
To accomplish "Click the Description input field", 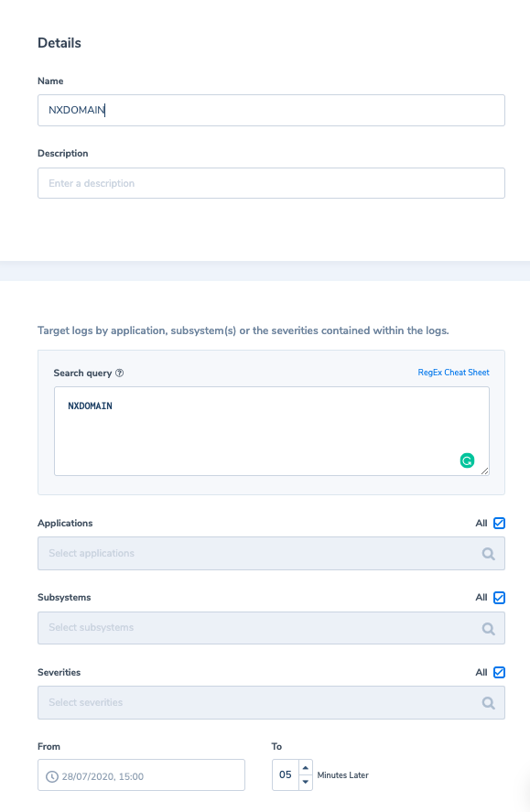I will (271, 183).
